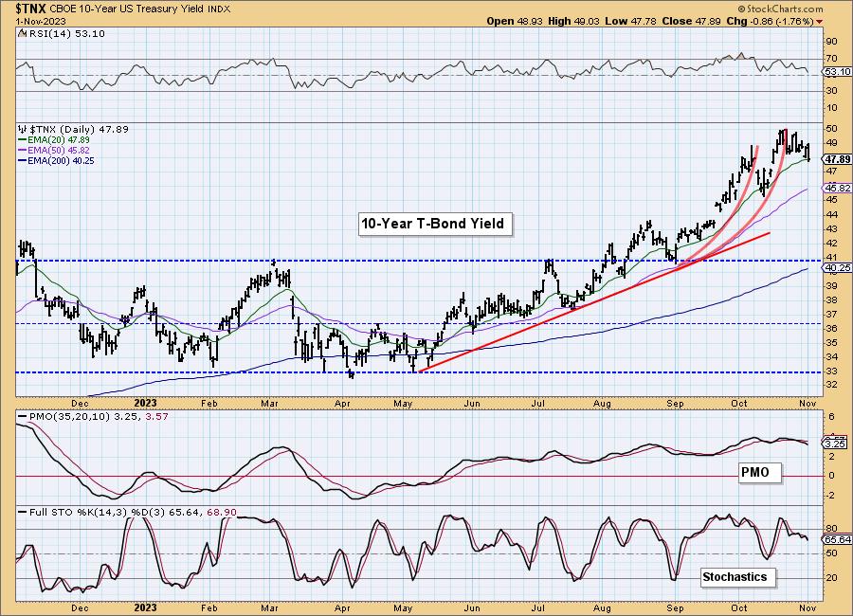Click the RSI(14) 53.10 indicator label
Viewport: 853px width, 616px height.
click(x=65, y=34)
